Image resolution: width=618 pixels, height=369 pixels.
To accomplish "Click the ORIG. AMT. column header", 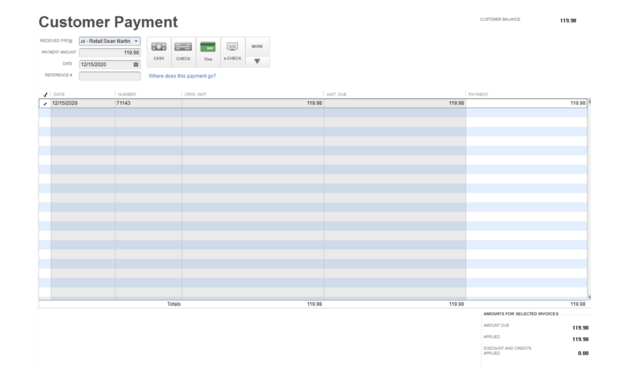I will [195, 94].
